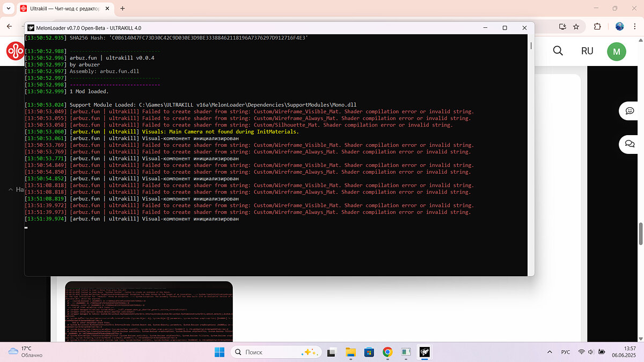Open the double chat bubbles icon

coord(629,144)
